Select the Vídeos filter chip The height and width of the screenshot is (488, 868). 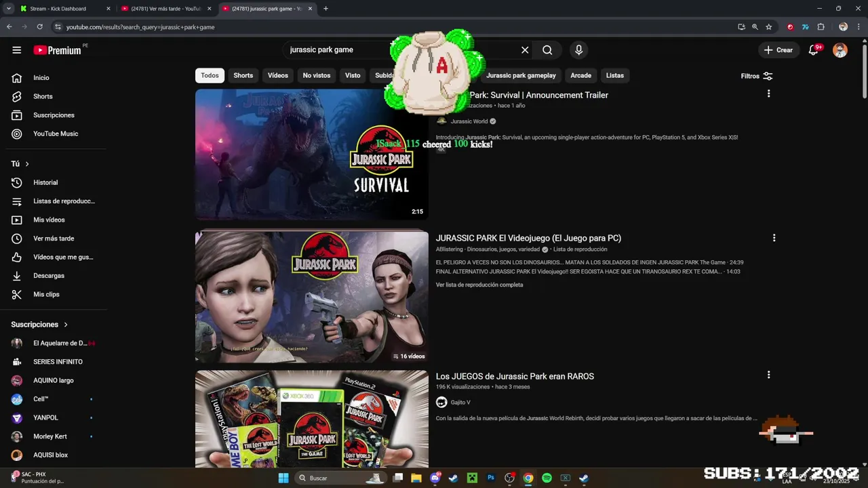278,75
